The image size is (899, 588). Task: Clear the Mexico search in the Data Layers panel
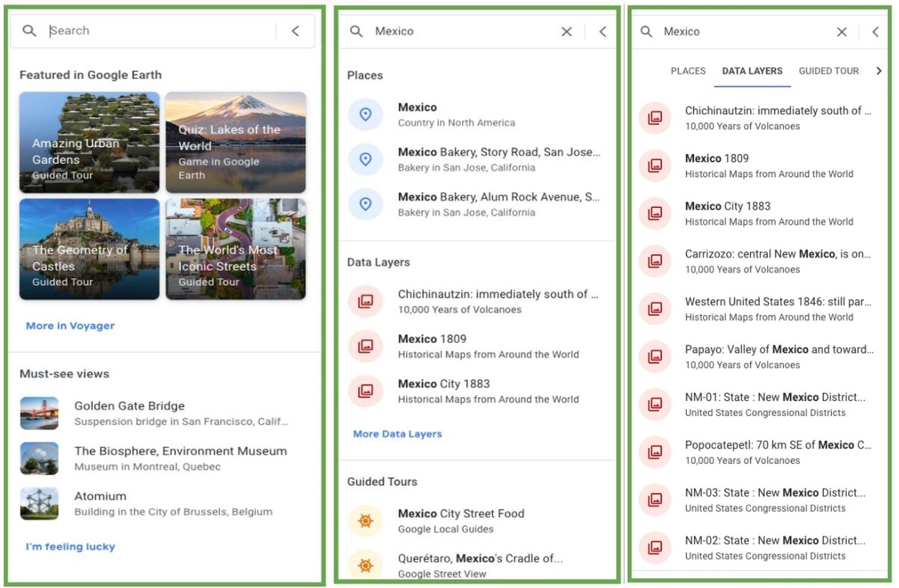pos(841,32)
